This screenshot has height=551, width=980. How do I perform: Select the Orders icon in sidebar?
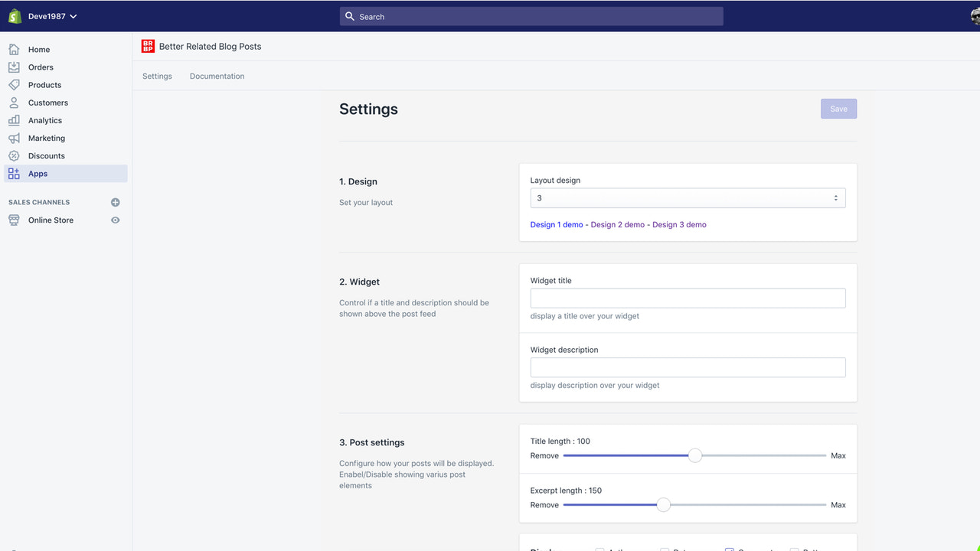pyautogui.click(x=14, y=67)
